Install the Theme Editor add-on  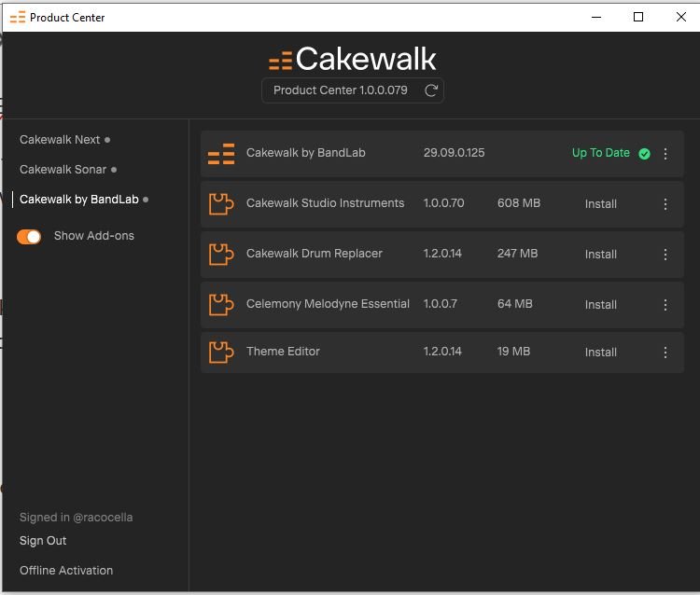[x=601, y=353]
